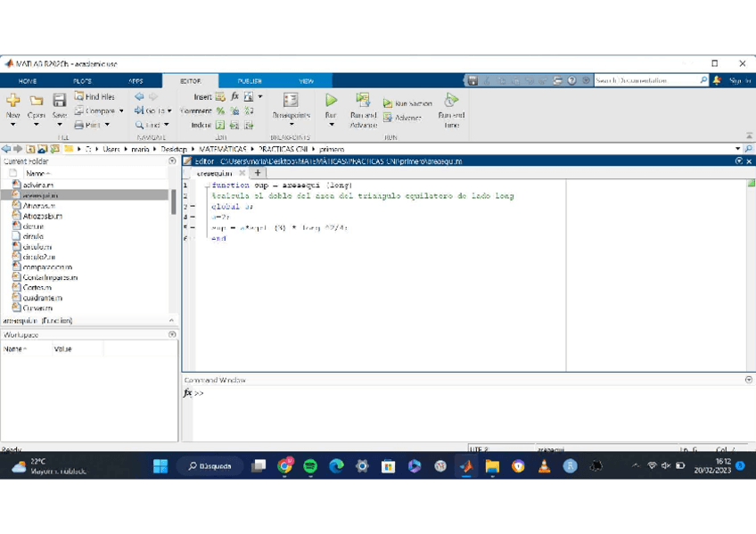756x534 pixels.
Task: Open the notifications bell icon
Action: (717, 80)
